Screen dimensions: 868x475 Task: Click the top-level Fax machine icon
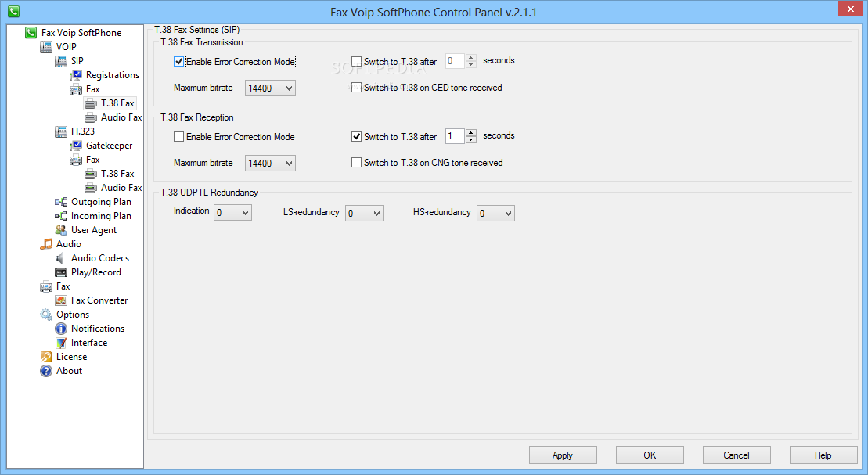pos(46,286)
